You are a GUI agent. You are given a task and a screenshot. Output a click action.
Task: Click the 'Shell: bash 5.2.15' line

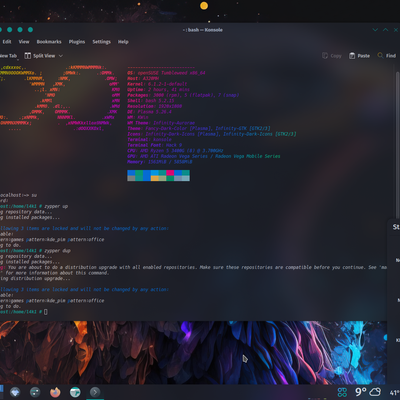click(x=151, y=101)
